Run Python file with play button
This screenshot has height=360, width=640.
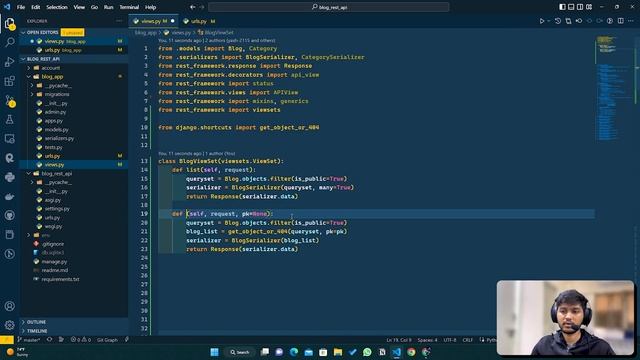coord(542,21)
